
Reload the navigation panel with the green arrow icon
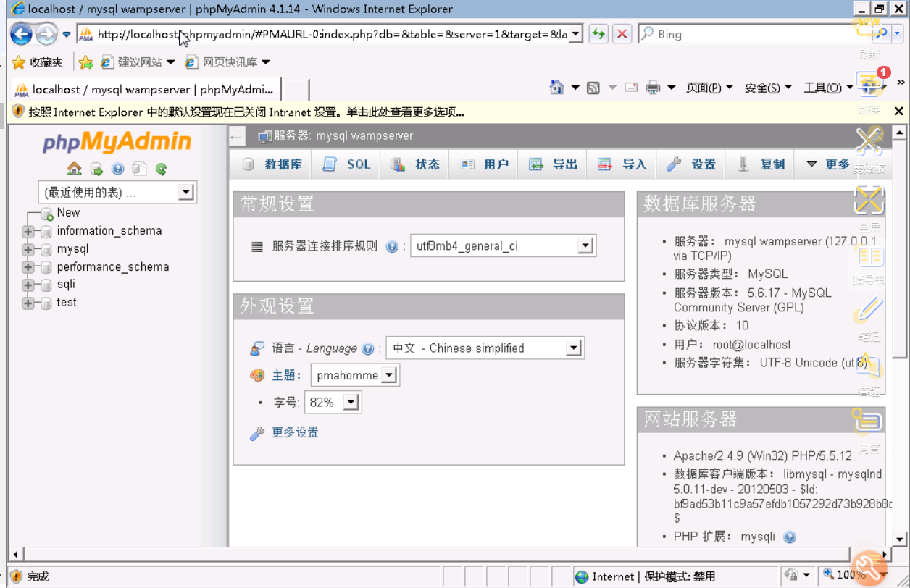tap(161, 169)
